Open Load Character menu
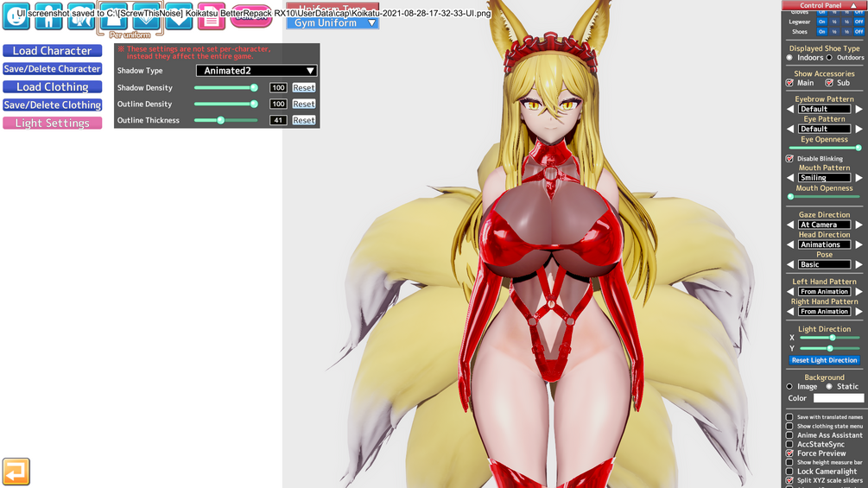The height and width of the screenshot is (488, 868). (52, 51)
